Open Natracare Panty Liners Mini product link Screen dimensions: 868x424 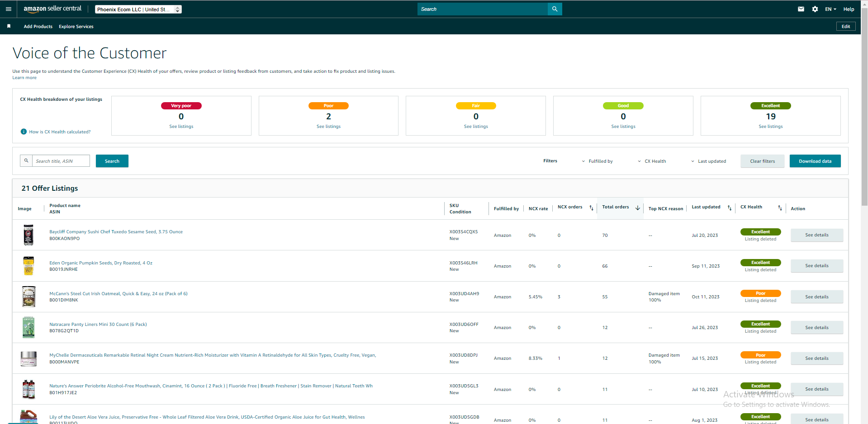pyautogui.click(x=98, y=324)
